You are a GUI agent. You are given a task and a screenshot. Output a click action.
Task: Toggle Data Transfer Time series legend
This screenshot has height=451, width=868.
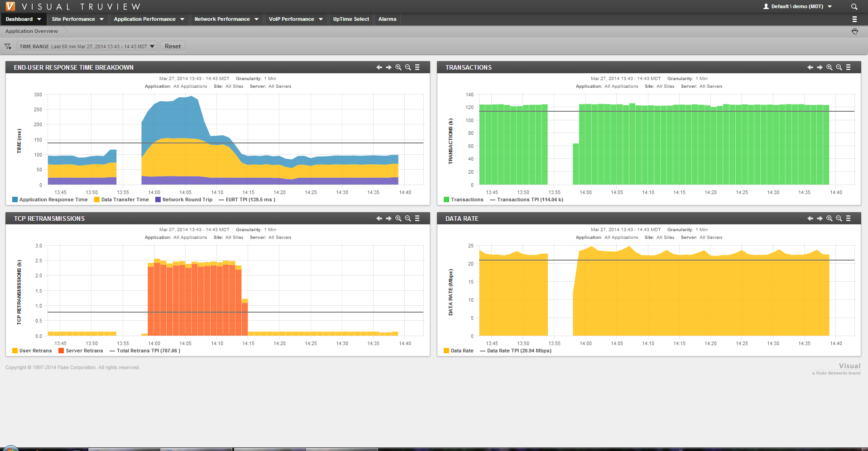121,199
